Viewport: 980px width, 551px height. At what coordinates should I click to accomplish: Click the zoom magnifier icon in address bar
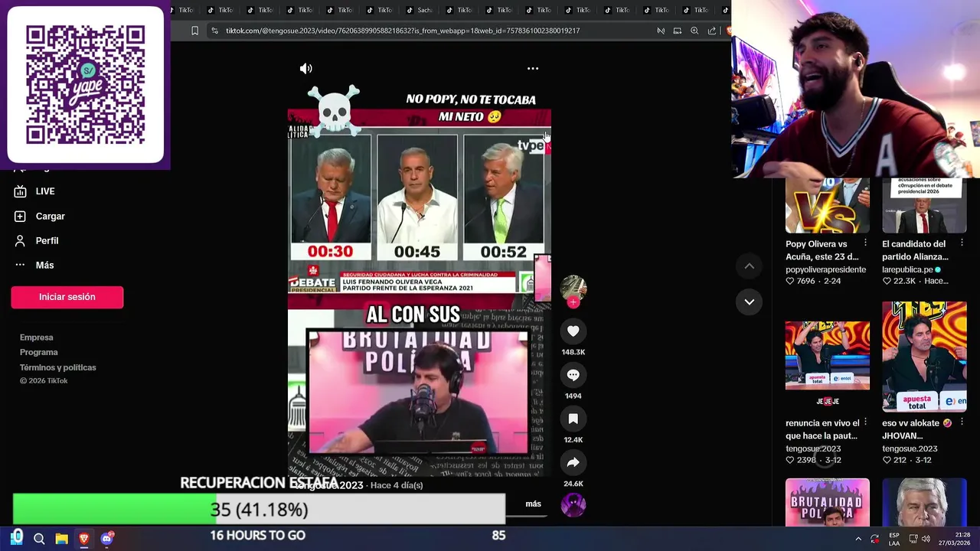click(x=694, y=31)
